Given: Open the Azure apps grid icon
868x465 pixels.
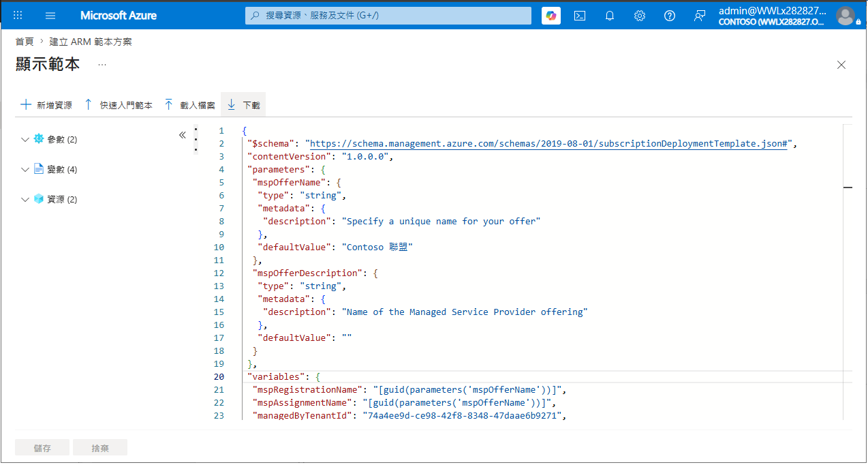Looking at the screenshot, I should pyautogui.click(x=18, y=15).
